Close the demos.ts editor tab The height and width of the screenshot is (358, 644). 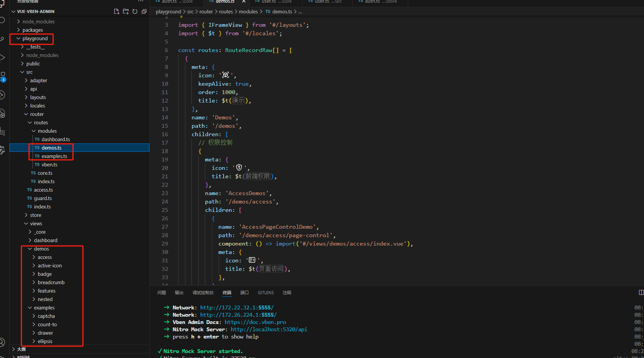(x=244, y=2)
